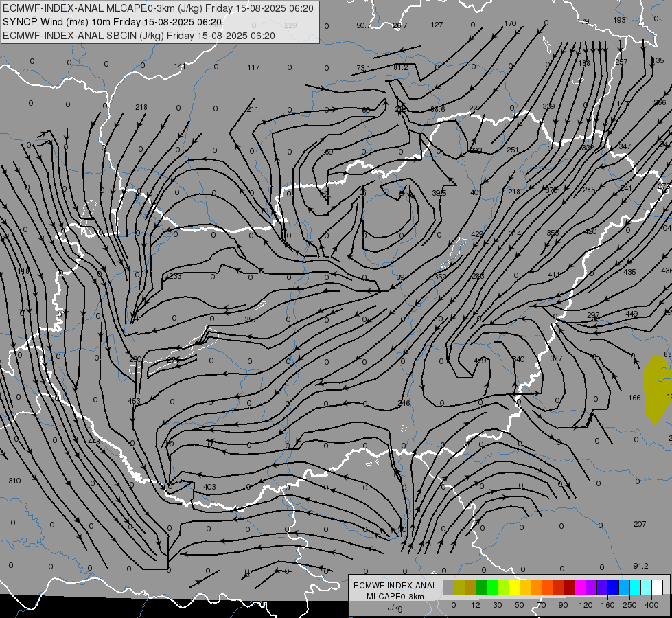Screen dimensions: 672x618
Task: Click the map value 246
Action: [x=404, y=402]
